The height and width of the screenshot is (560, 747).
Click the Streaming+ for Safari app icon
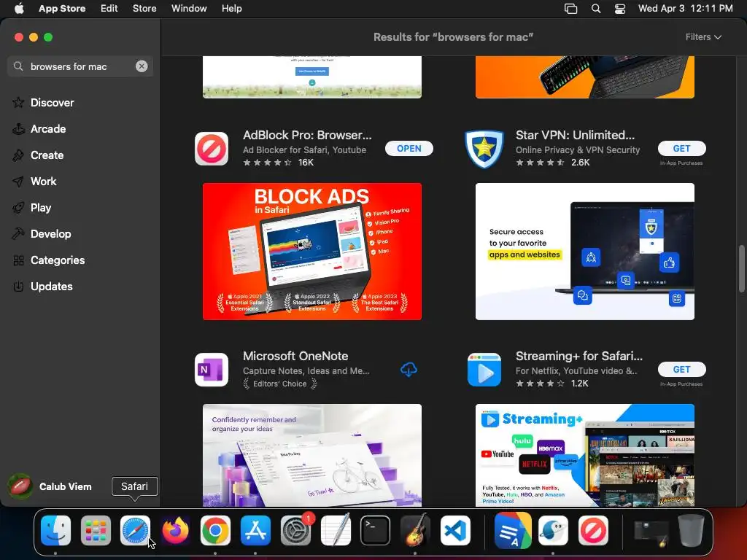point(484,370)
